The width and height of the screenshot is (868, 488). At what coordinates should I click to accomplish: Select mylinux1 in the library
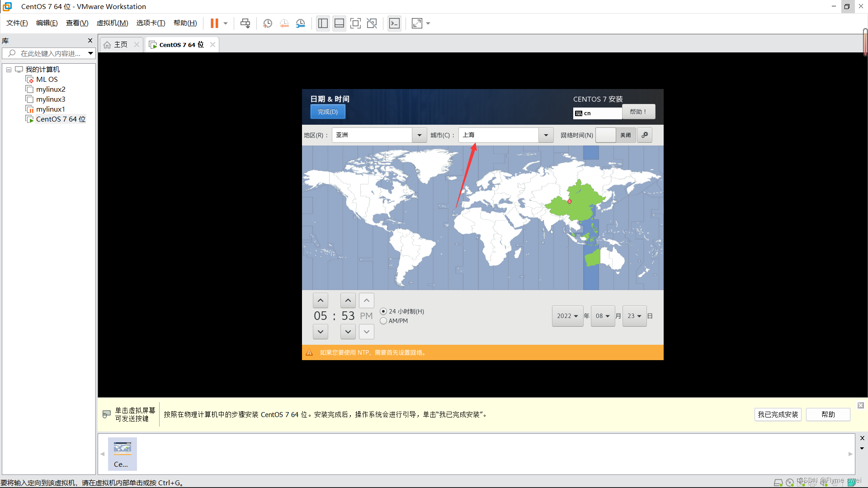click(51, 109)
